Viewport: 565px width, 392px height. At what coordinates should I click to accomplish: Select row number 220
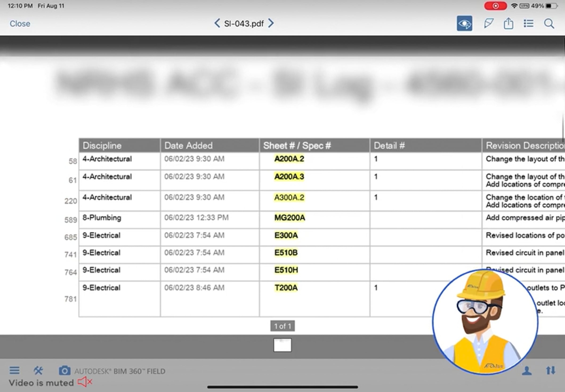71,201
